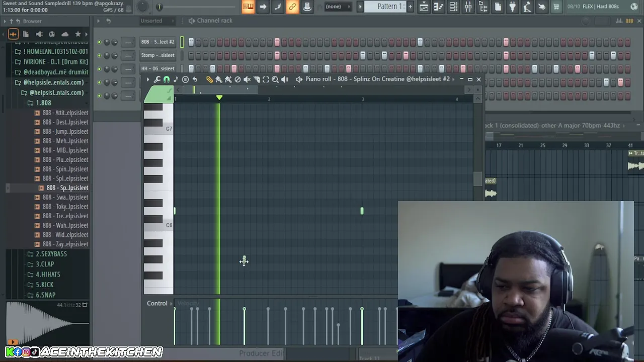Click the step edit arrow icon in top toolbar
The width and height of the screenshot is (644, 362).
tap(263, 7)
